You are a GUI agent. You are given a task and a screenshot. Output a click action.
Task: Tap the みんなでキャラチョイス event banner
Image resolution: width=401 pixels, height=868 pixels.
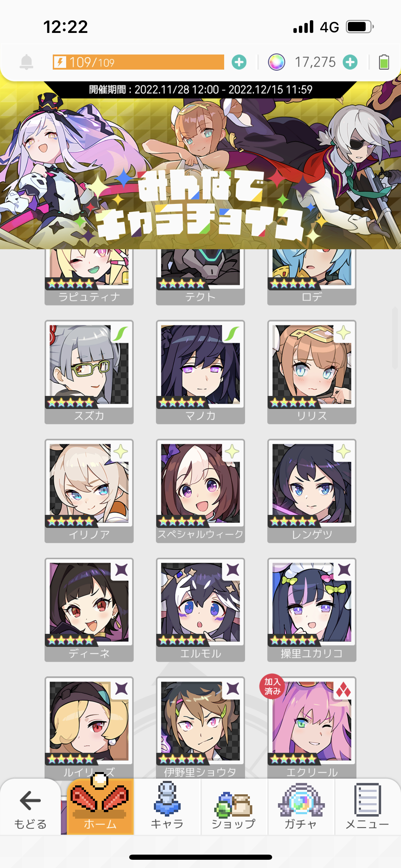200,165
